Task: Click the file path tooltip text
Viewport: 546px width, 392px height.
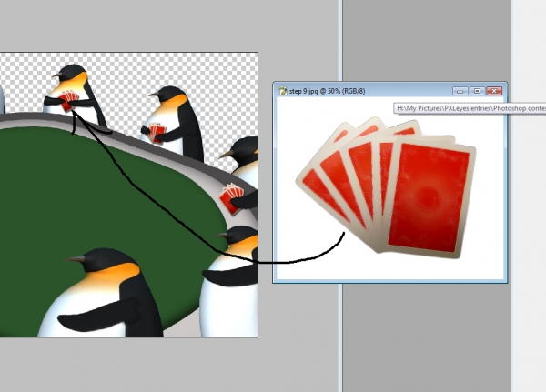Action: (x=471, y=108)
